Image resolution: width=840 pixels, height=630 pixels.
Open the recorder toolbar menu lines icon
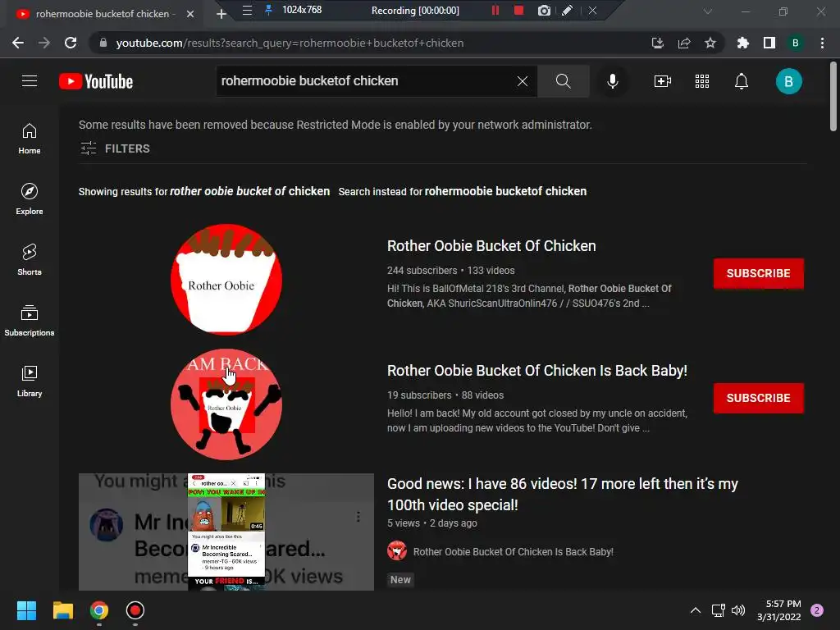point(247,10)
